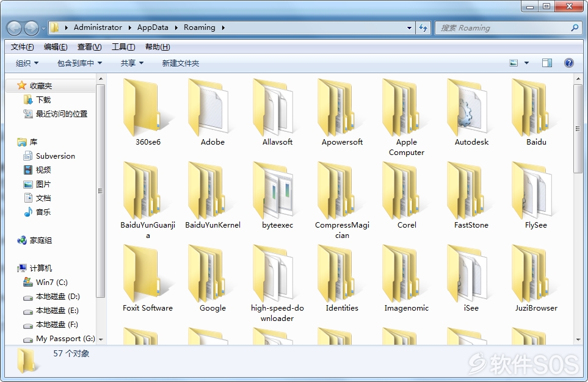588x382 pixels.
Task: Open the Allavsoft folder
Action: 277,112
